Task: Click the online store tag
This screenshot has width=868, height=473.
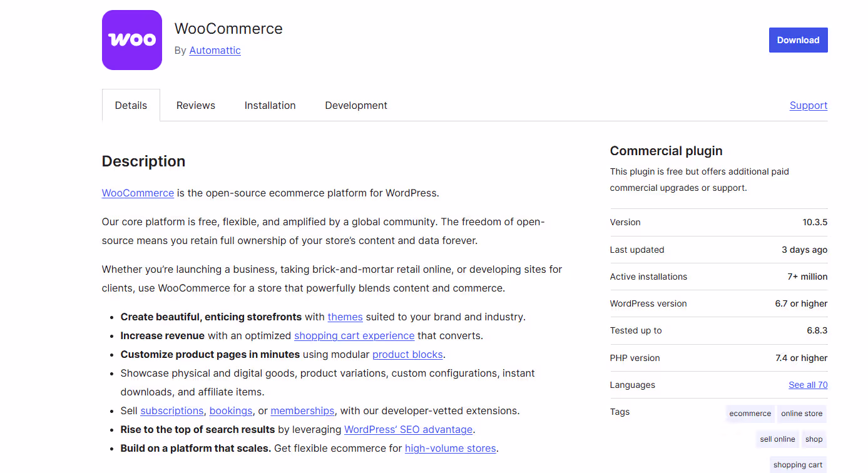Action: click(802, 413)
